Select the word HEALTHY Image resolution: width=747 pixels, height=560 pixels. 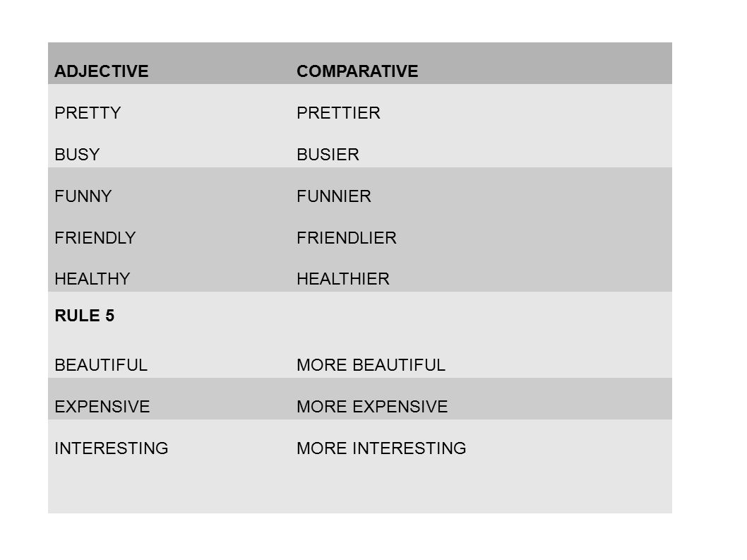click(x=92, y=279)
